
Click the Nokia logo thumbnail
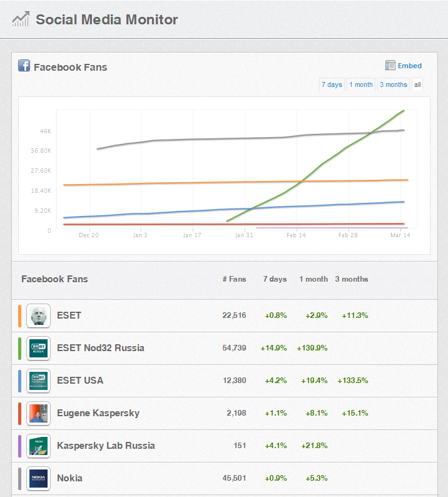point(38,478)
